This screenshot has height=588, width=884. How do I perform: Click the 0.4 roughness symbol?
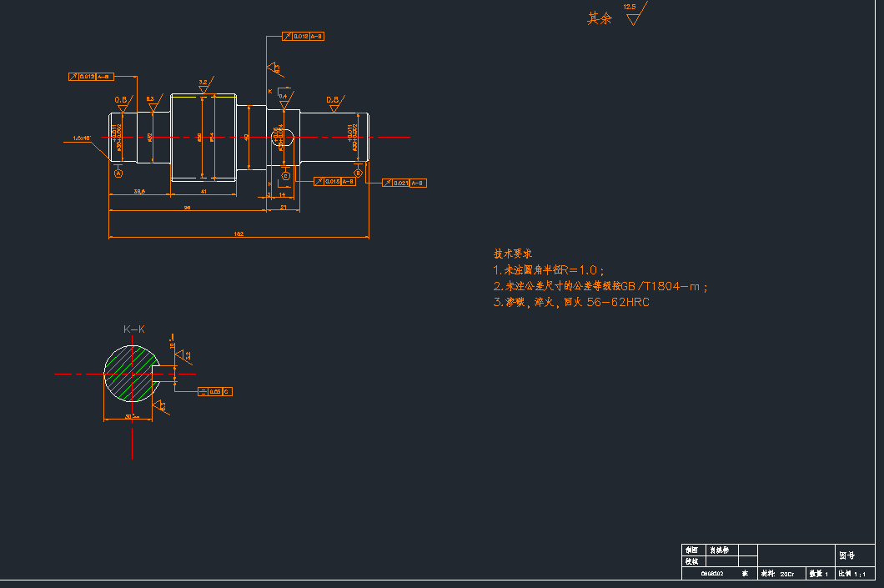point(286,100)
